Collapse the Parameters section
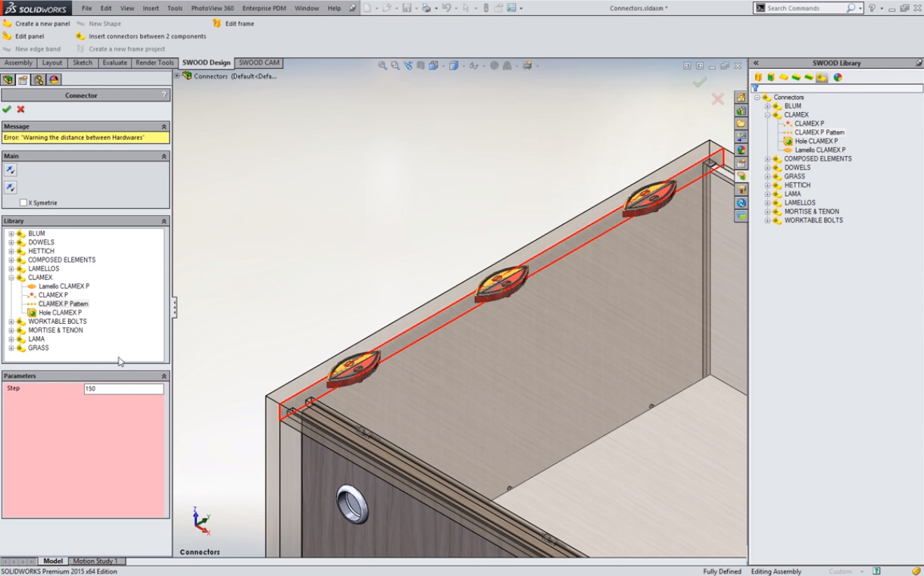This screenshot has height=576, width=924. [x=164, y=376]
